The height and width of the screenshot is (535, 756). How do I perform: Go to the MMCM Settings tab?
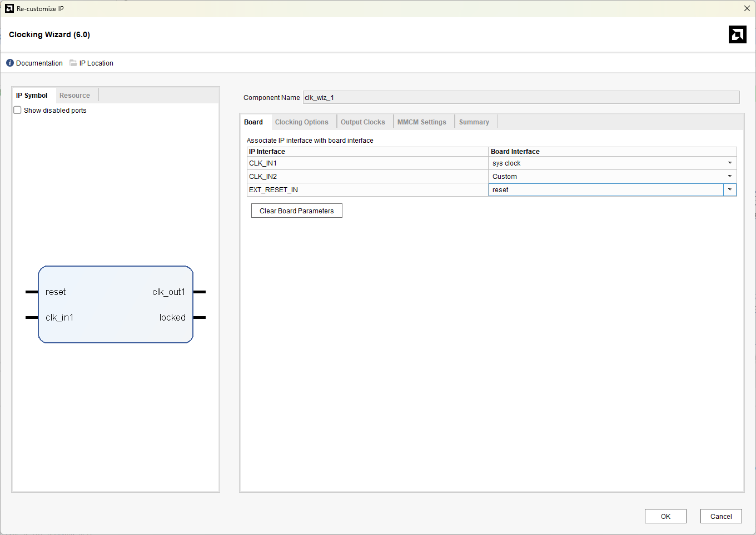point(421,122)
